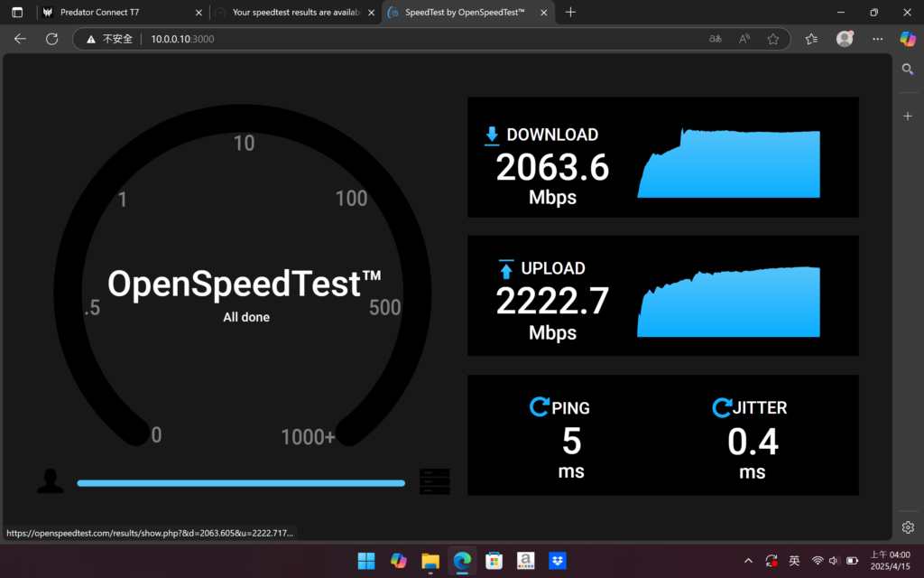Add this page to favorites
The height and width of the screenshot is (578, 924).
(x=773, y=39)
